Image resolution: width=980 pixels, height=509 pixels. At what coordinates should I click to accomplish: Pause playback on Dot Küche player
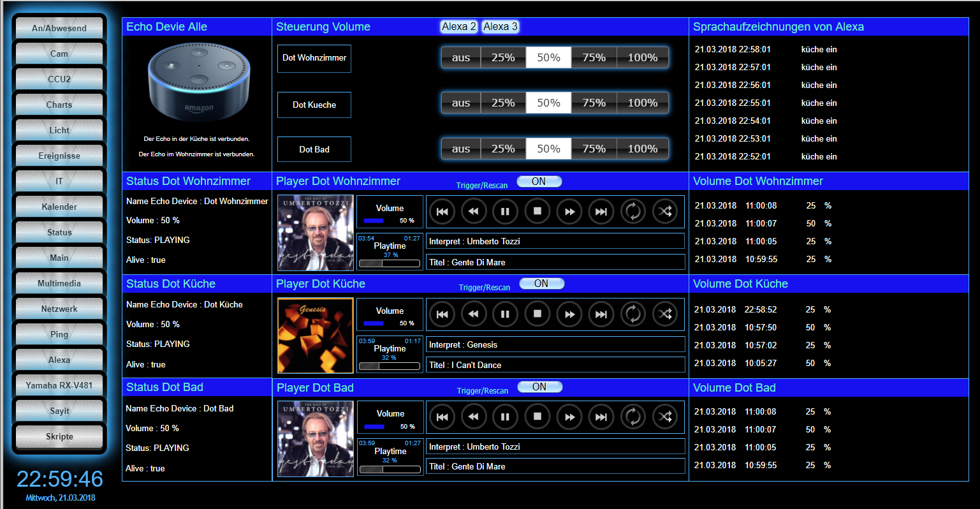pyautogui.click(x=505, y=314)
